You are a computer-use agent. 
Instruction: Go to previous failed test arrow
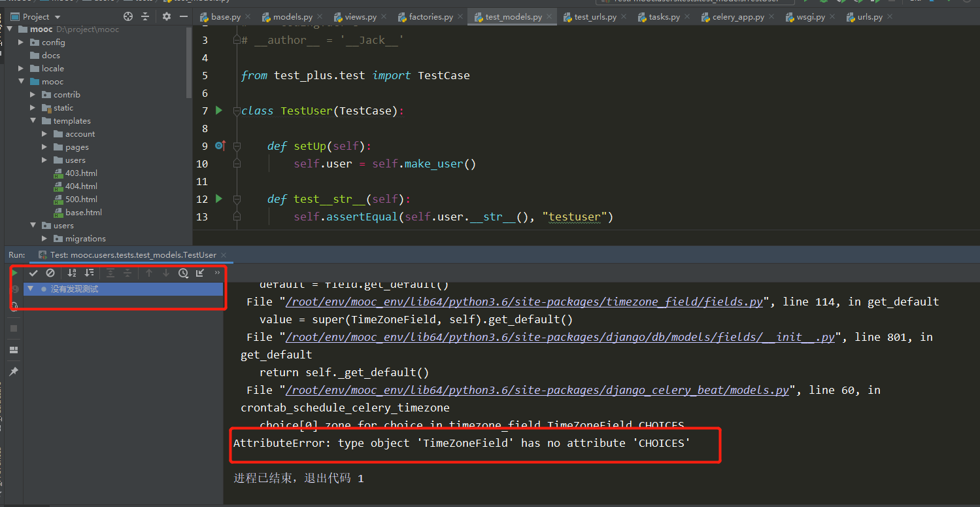[x=149, y=273]
